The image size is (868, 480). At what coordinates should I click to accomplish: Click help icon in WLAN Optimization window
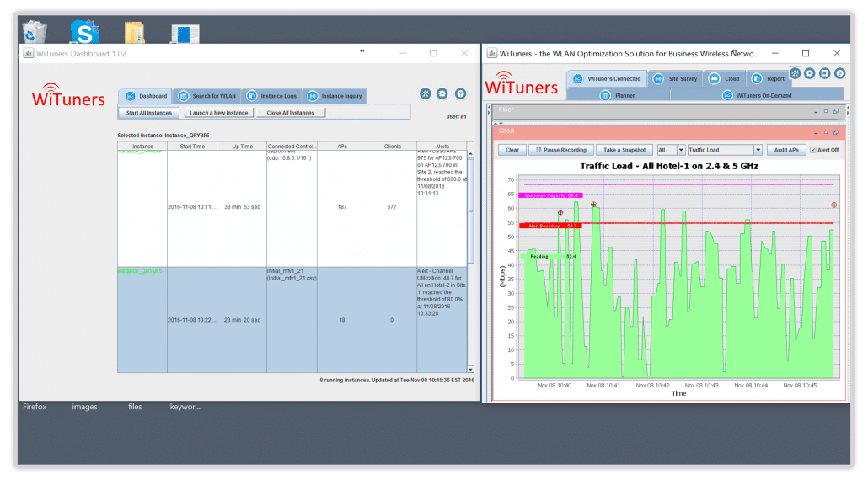coord(839,73)
